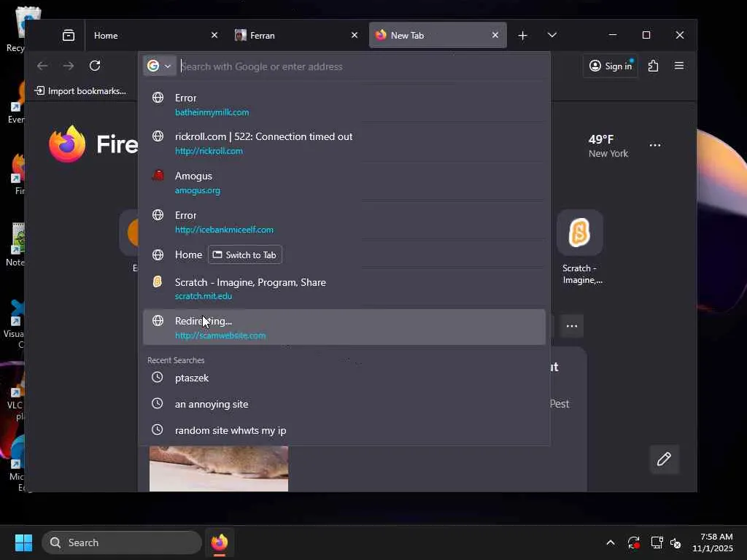The image size is (747, 560).
Task: Open weather widget options three dots
Action: 655,145
